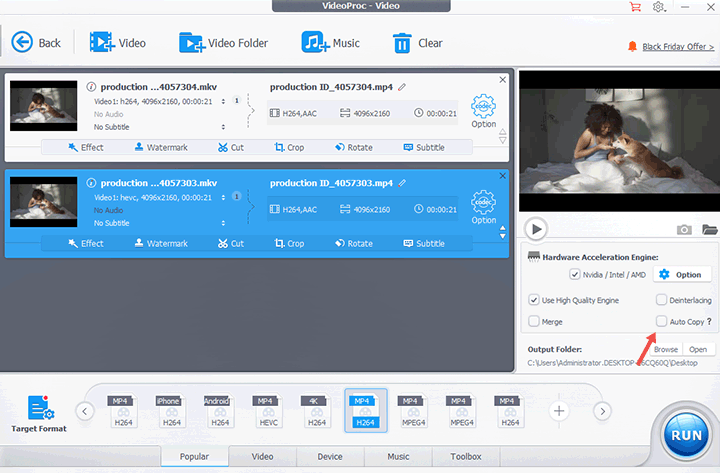
Task: Start conversion with RUN button
Action: pos(686,435)
